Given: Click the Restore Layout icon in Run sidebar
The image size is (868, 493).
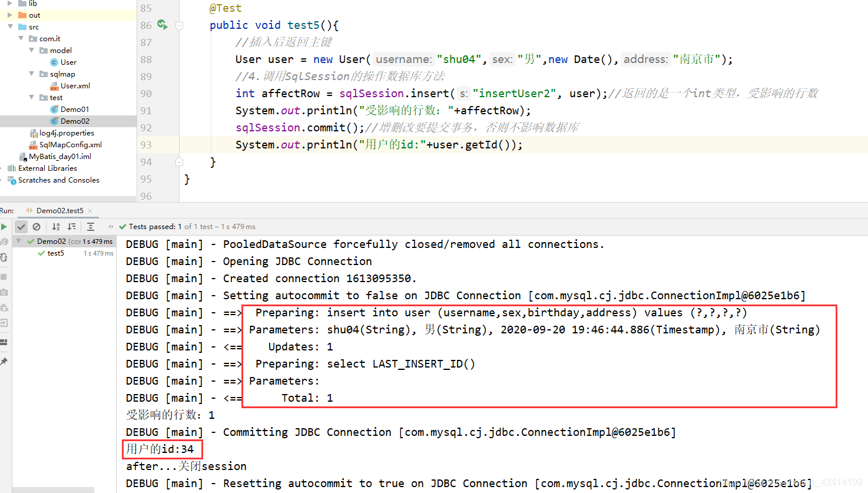Looking at the screenshot, I should click(x=4, y=342).
